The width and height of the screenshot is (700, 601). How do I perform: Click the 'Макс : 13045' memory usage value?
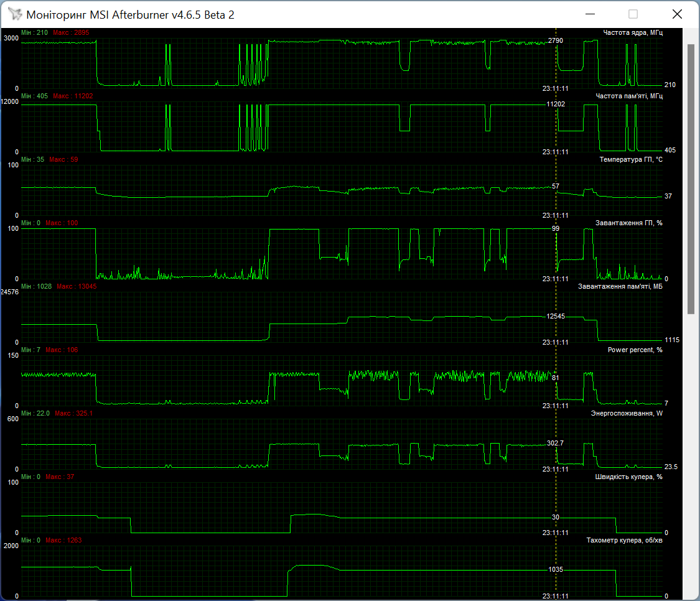point(77,286)
